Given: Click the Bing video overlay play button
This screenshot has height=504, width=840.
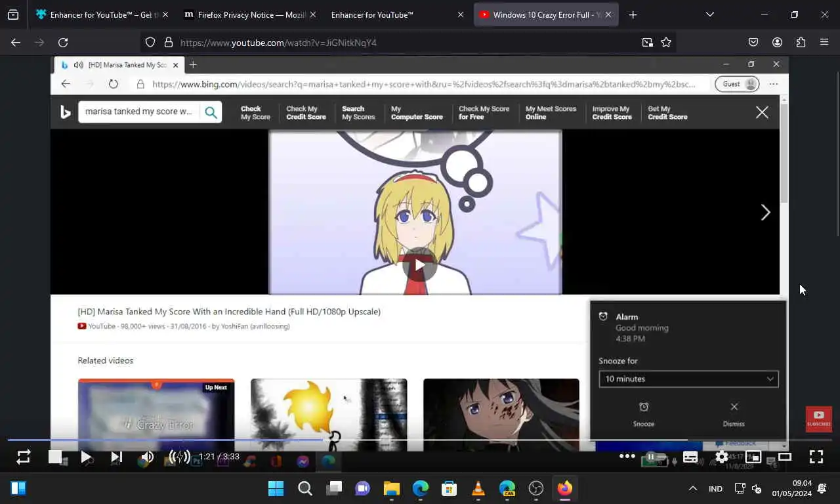Looking at the screenshot, I should 419,264.
